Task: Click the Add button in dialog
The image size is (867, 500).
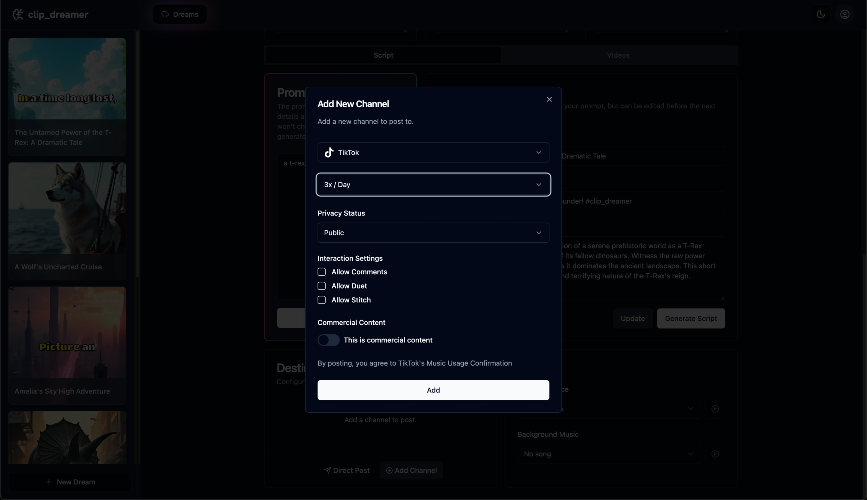Action: click(433, 390)
